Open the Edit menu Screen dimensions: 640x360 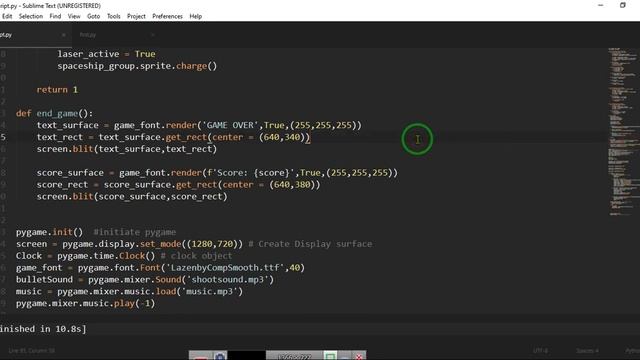click(7, 16)
